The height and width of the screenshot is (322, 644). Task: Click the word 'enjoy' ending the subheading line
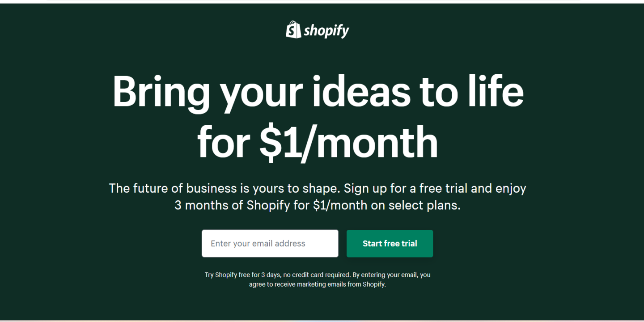[x=511, y=188]
